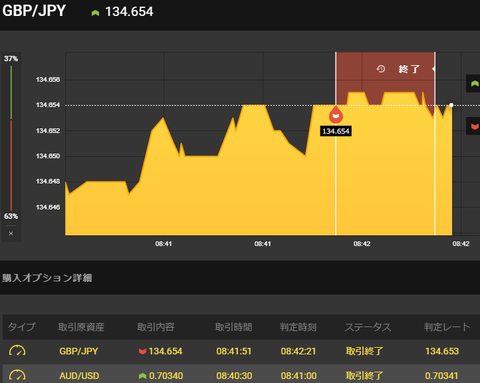
Task: Click the 08:41:00 expiry time cell
Action: (298, 376)
